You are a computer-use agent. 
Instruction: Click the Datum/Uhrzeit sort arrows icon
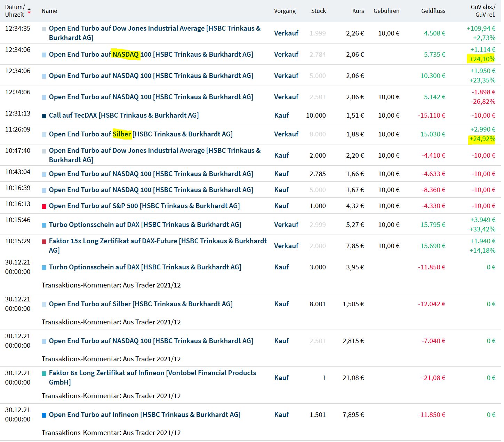point(29,11)
